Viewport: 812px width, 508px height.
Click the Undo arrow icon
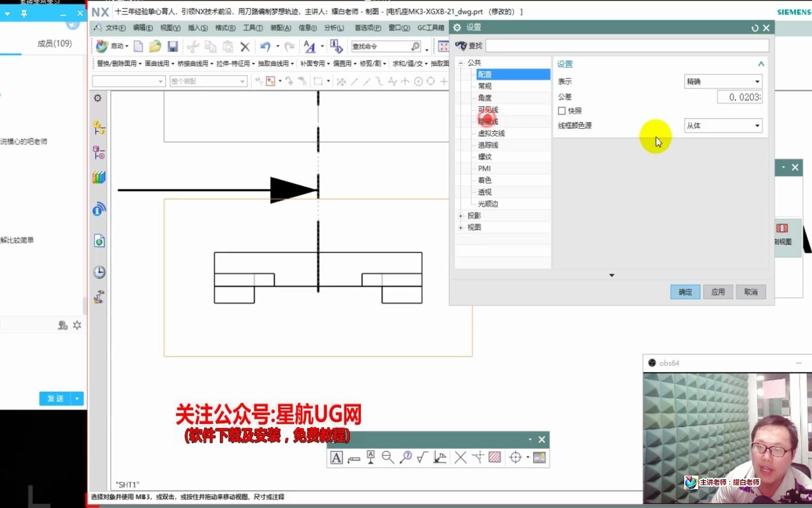(x=265, y=46)
